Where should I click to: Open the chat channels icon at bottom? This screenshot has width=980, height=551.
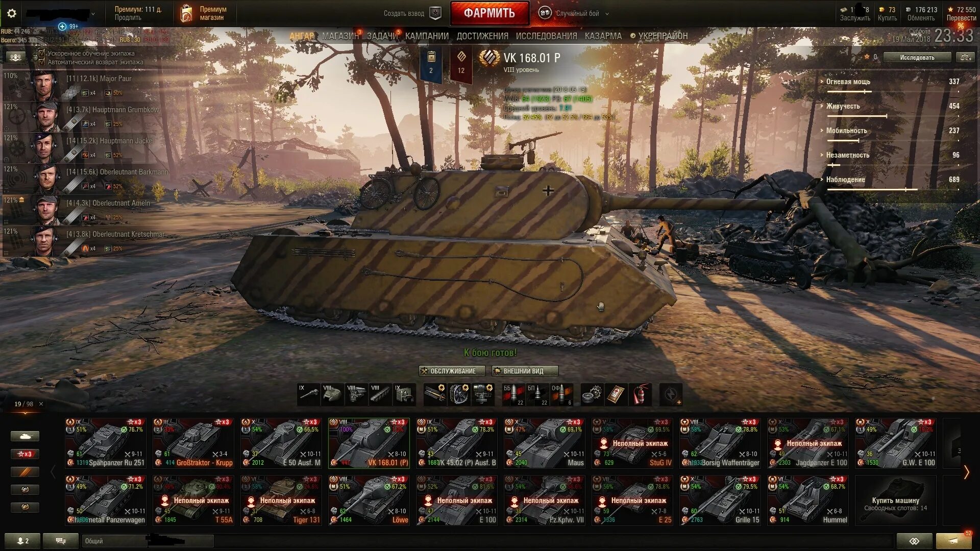pyautogui.click(x=60, y=541)
